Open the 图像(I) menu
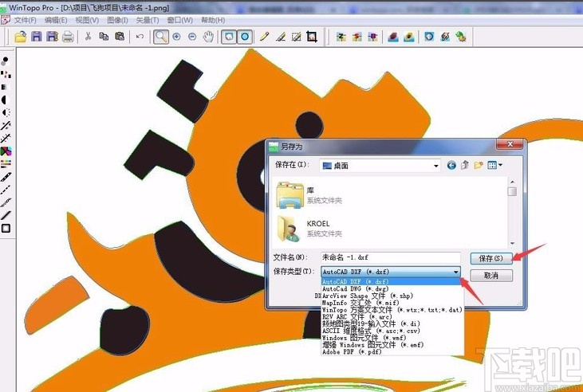This screenshot has width=583, height=392. click(117, 20)
